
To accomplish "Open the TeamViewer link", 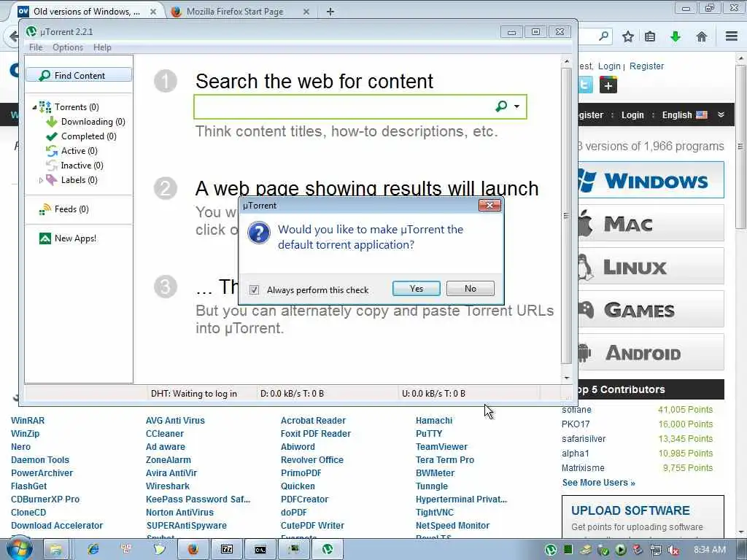I will click(x=441, y=447).
